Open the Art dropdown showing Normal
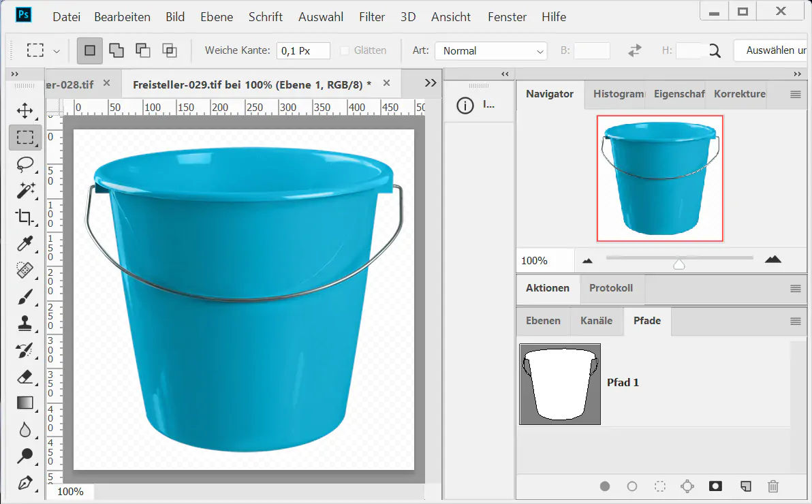This screenshot has width=812, height=504. coord(491,51)
